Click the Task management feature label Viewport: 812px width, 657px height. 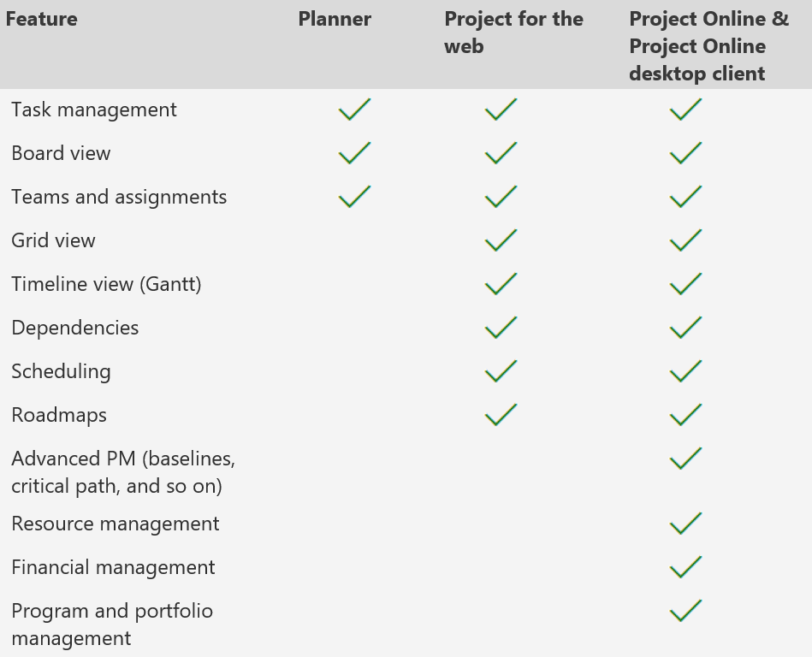point(94,109)
